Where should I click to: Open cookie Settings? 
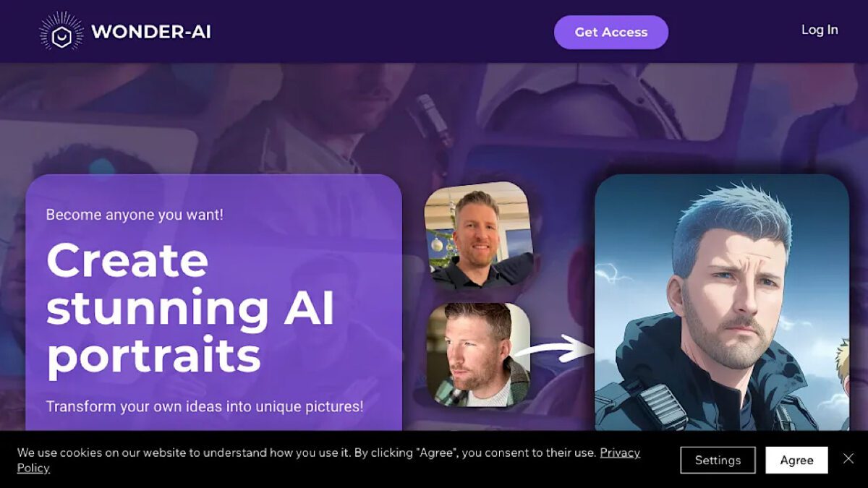[x=718, y=460]
